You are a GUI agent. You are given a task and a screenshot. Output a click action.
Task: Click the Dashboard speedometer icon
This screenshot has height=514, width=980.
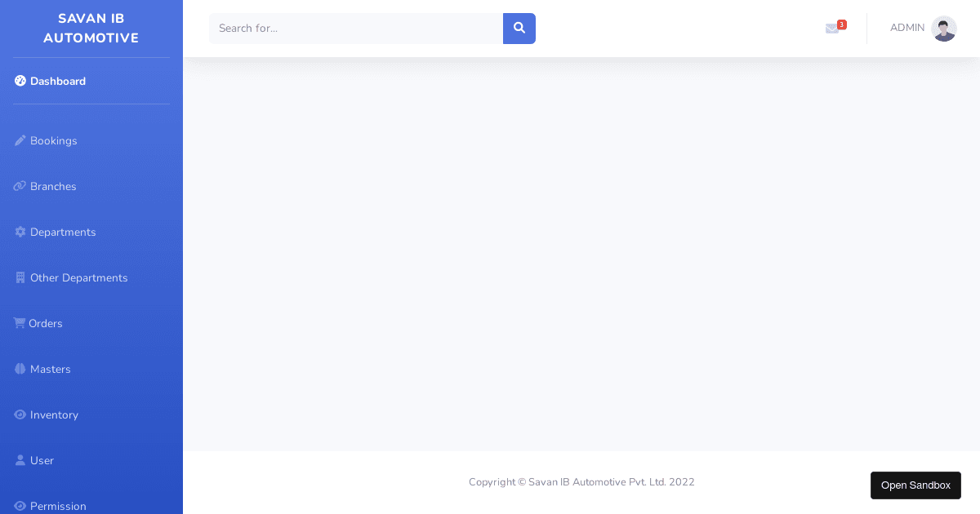20,81
